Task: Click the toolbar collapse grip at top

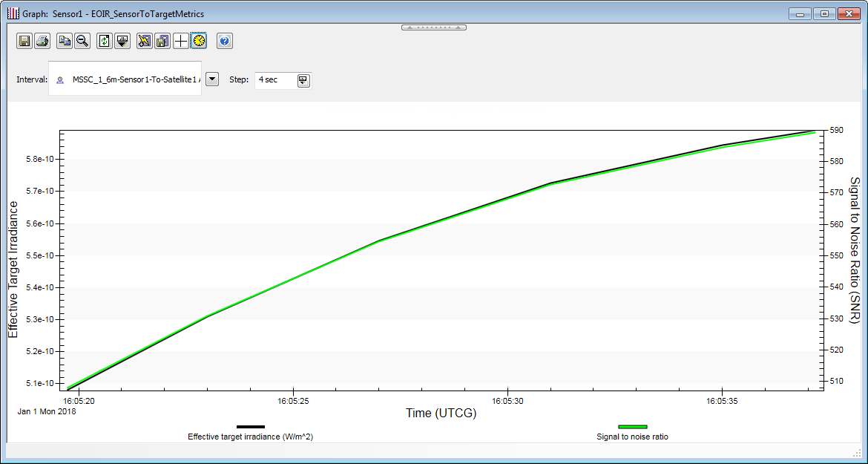Action: tap(434, 27)
